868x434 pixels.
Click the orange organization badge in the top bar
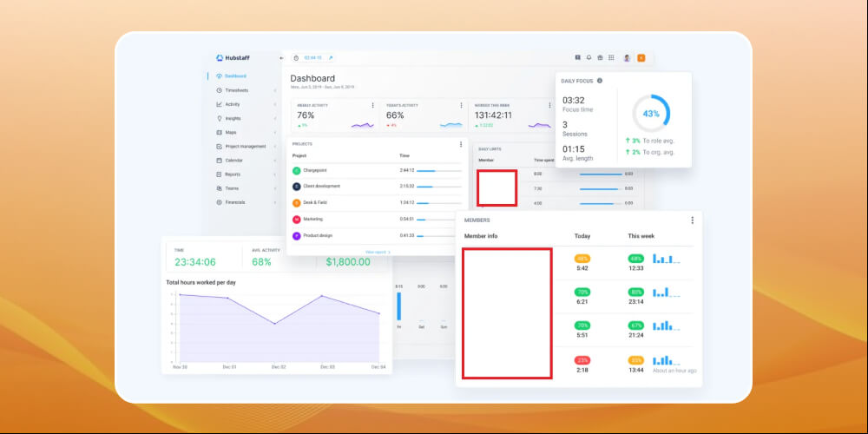[641, 57]
